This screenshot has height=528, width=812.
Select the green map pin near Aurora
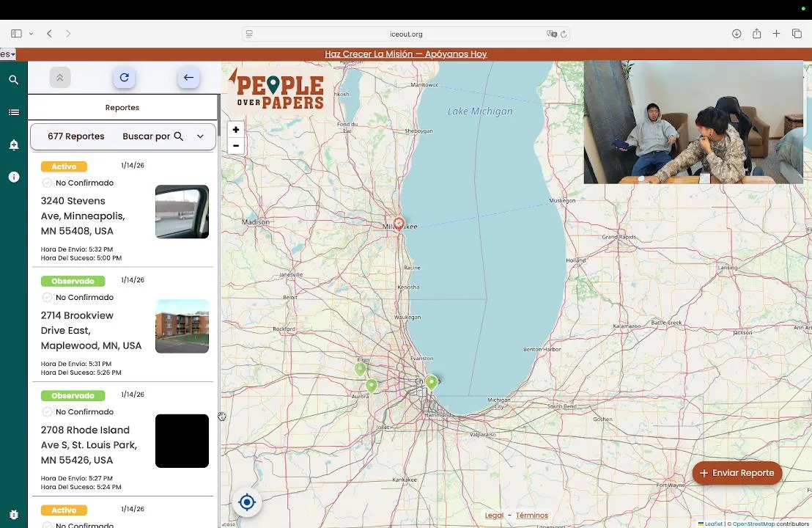(x=372, y=386)
